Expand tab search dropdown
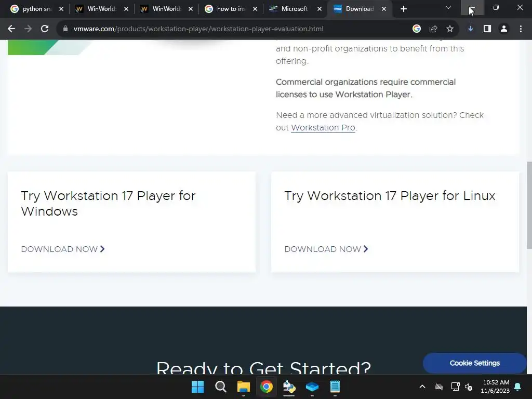The width and height of the screenshot is (532, 399). [448, 7]
